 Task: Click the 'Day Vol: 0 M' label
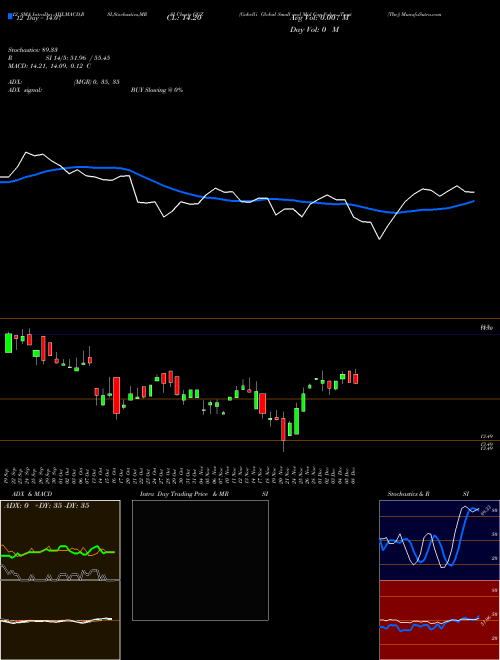click(314, 30)
